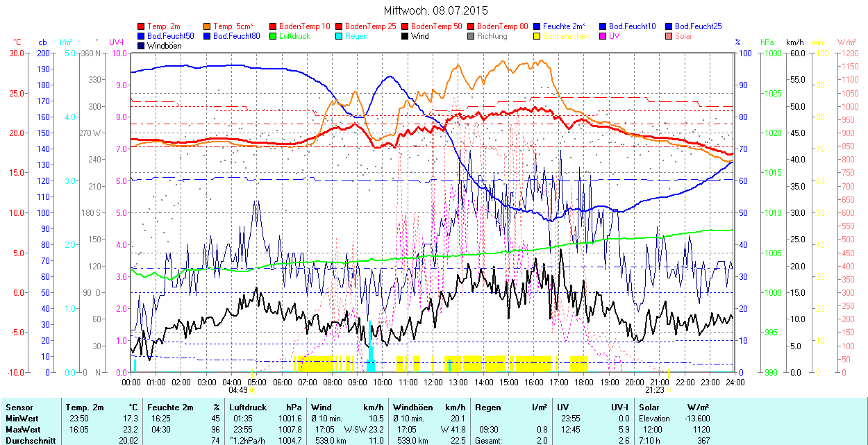
Task: Select the Feuchte 2m legend label
Action: [566, 26]
